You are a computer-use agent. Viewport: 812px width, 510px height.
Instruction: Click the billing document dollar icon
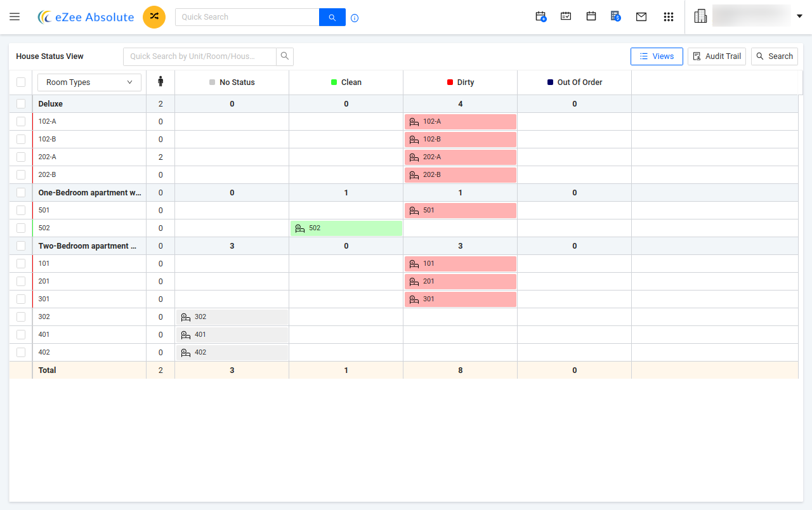[615, 16]
